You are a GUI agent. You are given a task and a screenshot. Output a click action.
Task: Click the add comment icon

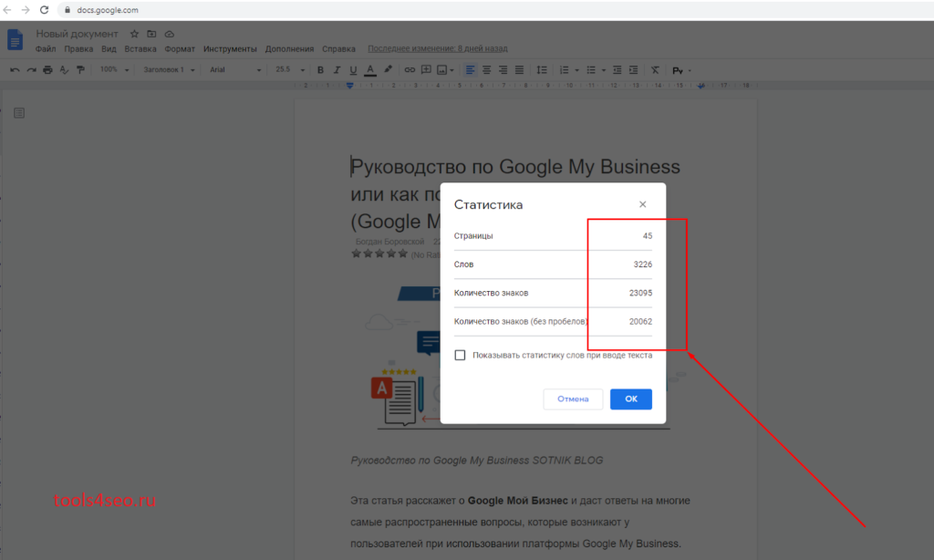[x=426, y=69]
